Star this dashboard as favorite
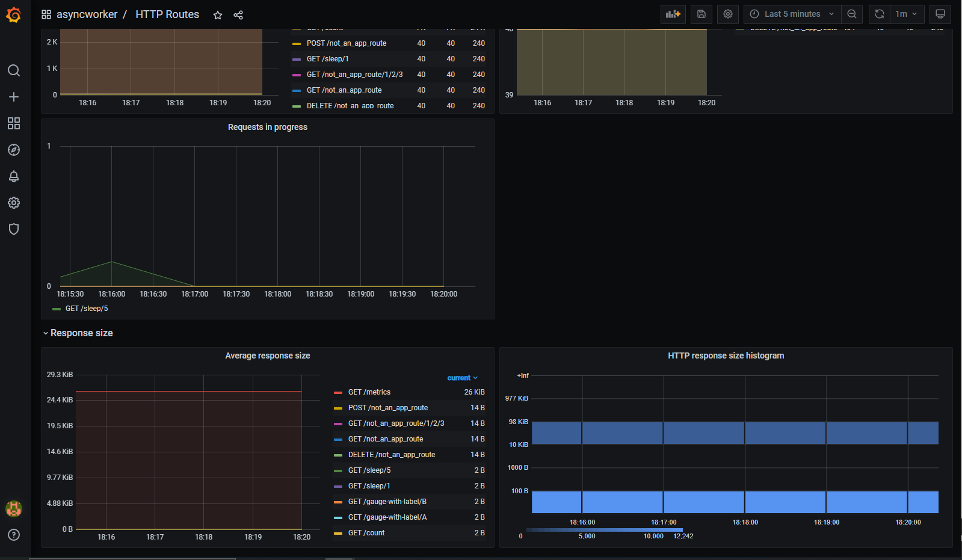Screen dimensions: 962x560 click(218, 15)
